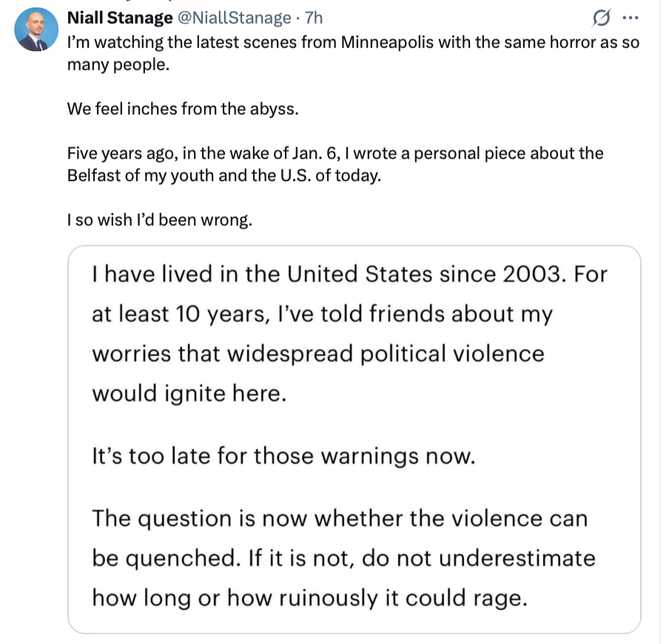Open the Grok explain-this-post icon

[602, 16]
